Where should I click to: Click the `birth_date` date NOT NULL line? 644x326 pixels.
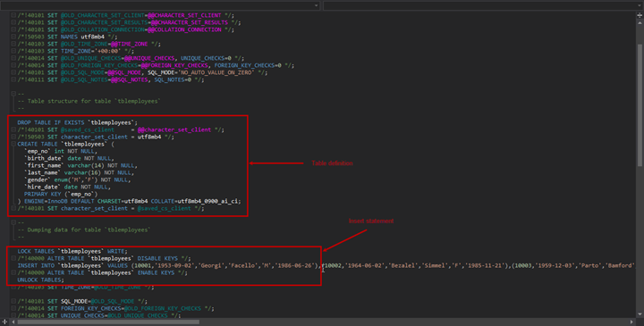coord(69,158)
